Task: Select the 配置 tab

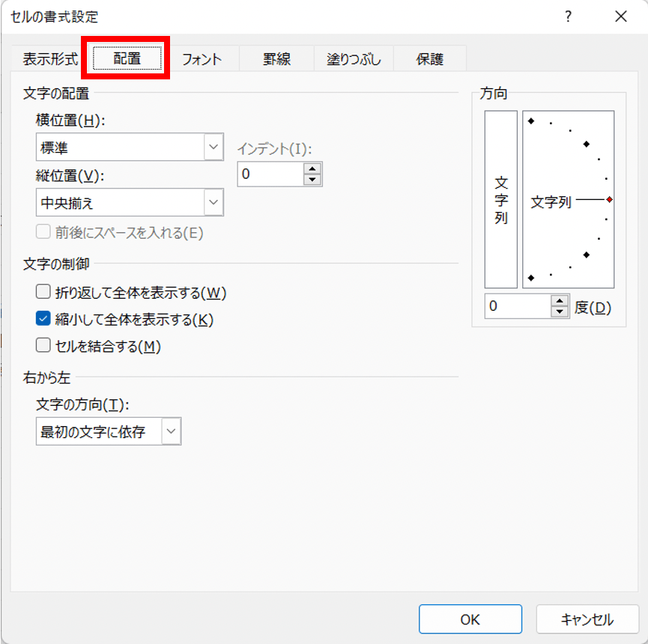Action: [x=127, y=58]
